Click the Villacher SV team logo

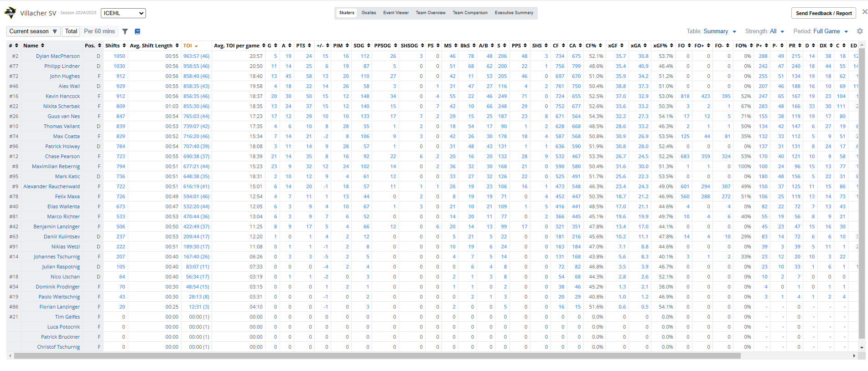pyautogui.click(x=10, y=13)
